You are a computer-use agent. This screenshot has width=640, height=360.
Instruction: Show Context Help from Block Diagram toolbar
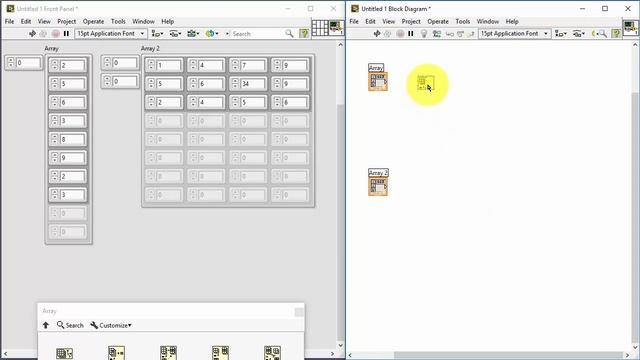coord(616,33)
